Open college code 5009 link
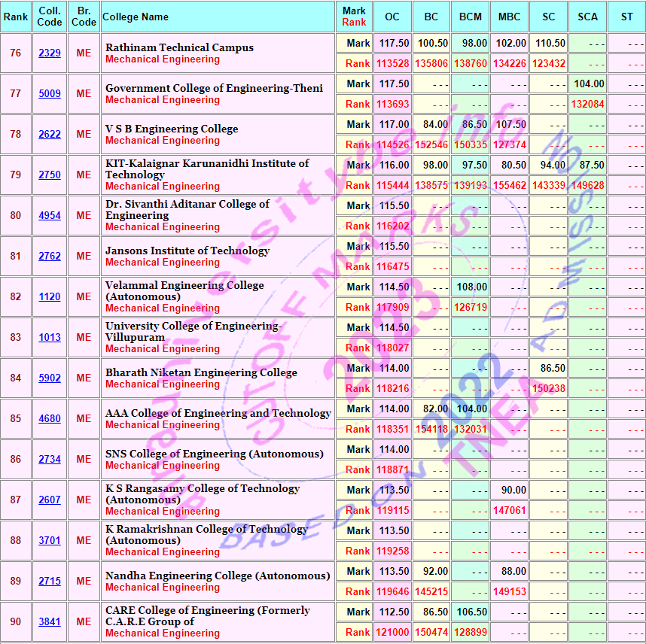Screen dimensions: 646x644 click(50, 94)
